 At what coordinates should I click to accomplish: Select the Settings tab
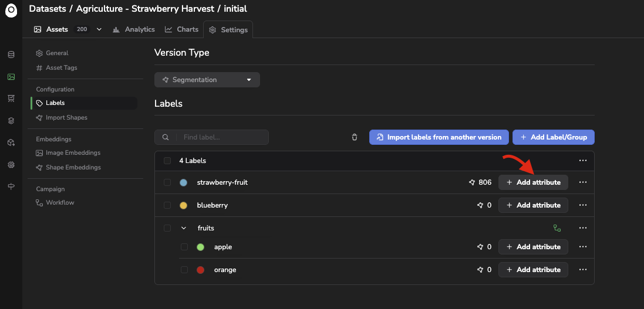(228, 29)
